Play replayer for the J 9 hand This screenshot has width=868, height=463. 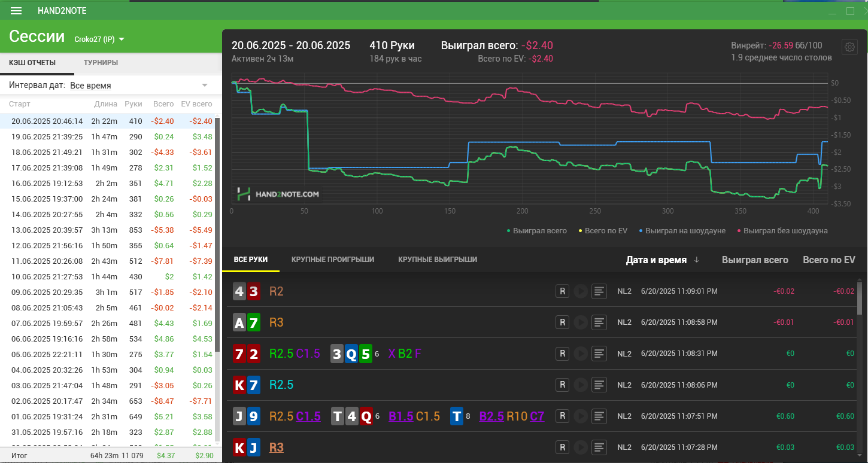pos(580,416)
